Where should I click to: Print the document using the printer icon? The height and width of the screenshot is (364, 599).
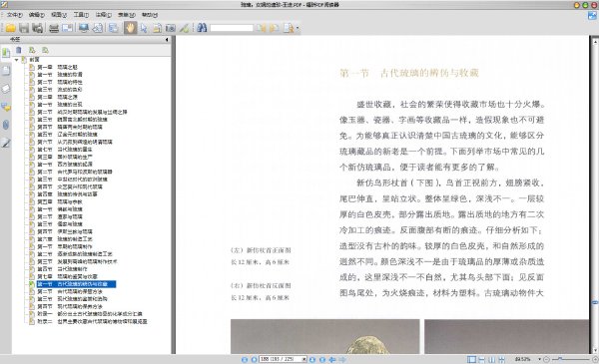click(54, 28)
